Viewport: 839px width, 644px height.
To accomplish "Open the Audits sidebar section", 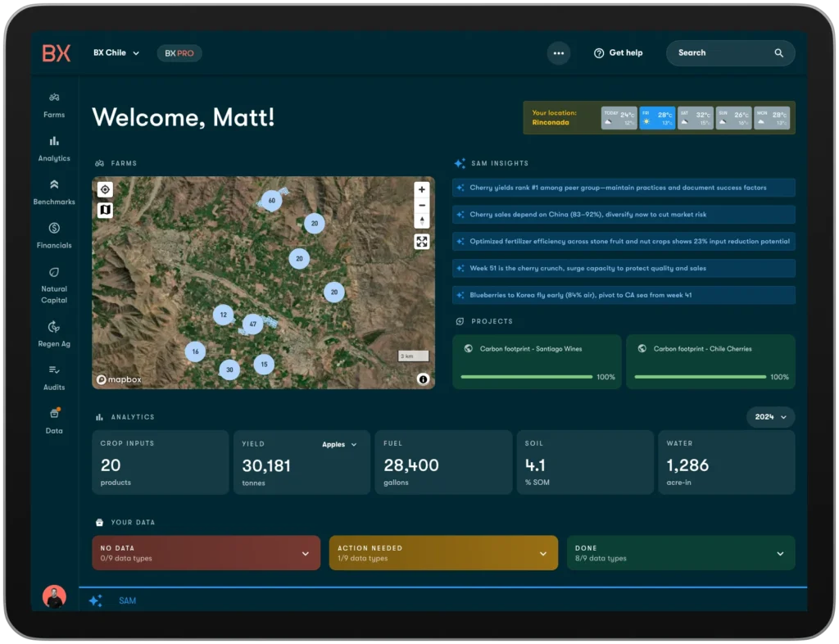I will pos(54,370).
